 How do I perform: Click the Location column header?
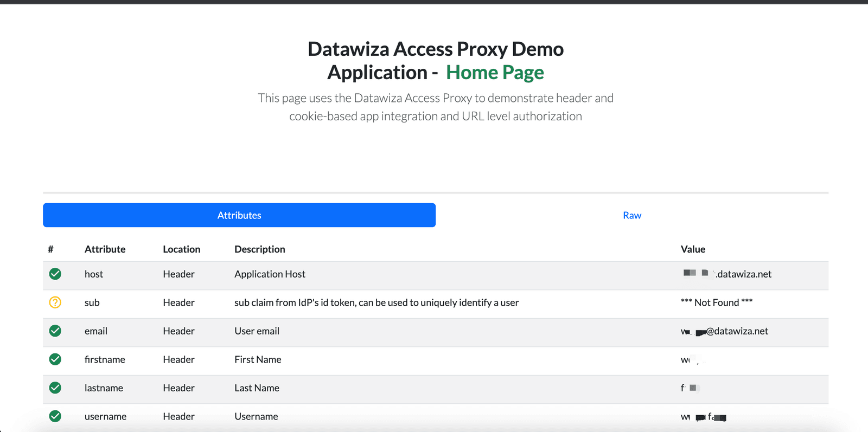181,249
